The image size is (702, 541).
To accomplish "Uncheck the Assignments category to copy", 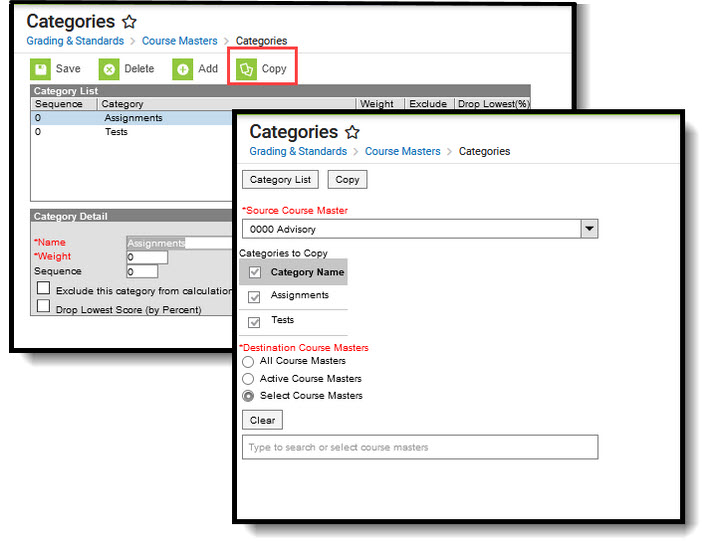I will coord(254,296).
